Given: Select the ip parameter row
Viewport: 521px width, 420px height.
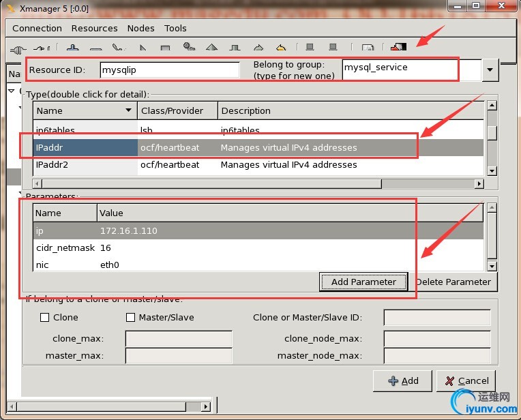Looking at the screenshot, I should pos(258,230).
